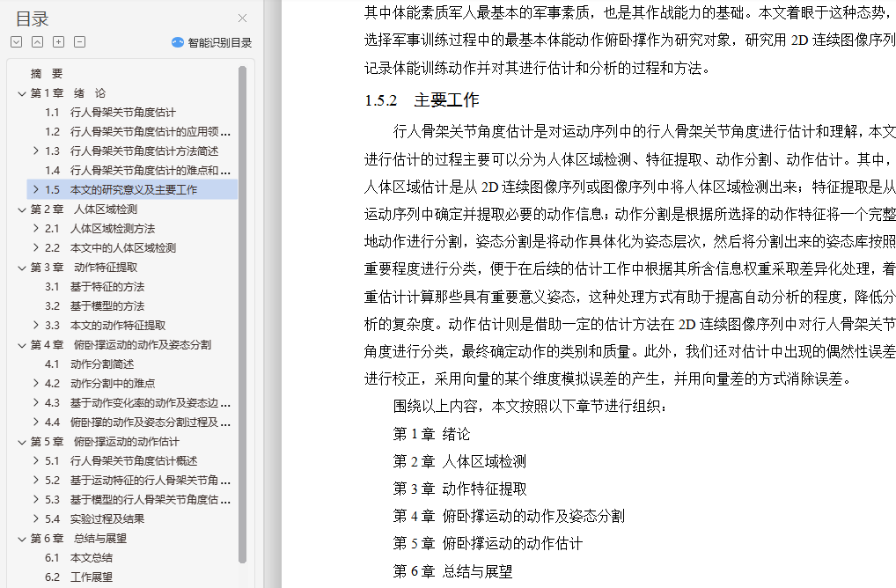Select outline entry 4.2 动作分割中的难点
This screenshot has width=896, height=588.
[x=100, y=384]
